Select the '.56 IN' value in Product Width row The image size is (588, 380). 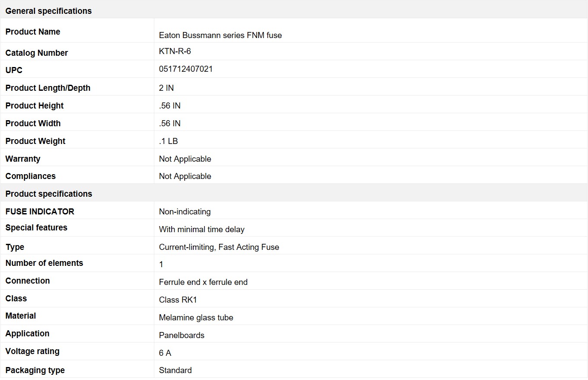click(170, 123)
